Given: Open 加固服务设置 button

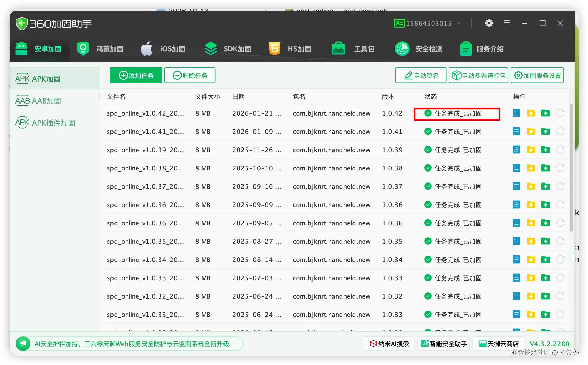Looking at the screenshot, I should (x=537, y=76).
